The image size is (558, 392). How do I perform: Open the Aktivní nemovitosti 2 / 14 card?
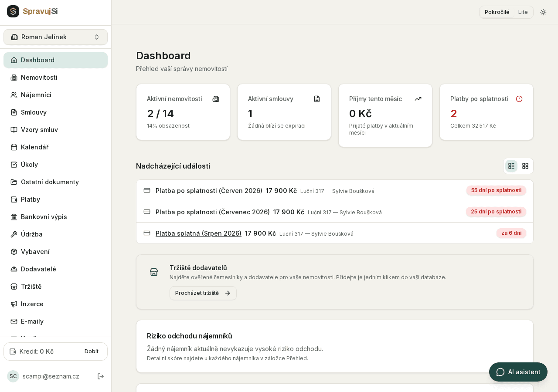183,112
